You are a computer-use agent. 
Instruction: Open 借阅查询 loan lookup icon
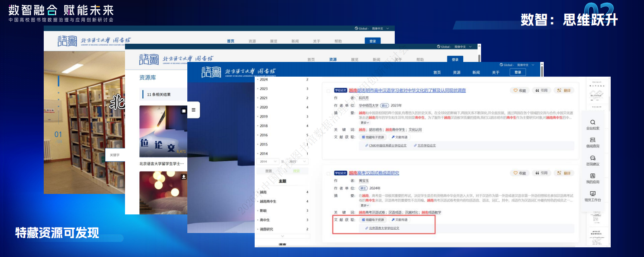pyautogui.click(x=593, y=140)
